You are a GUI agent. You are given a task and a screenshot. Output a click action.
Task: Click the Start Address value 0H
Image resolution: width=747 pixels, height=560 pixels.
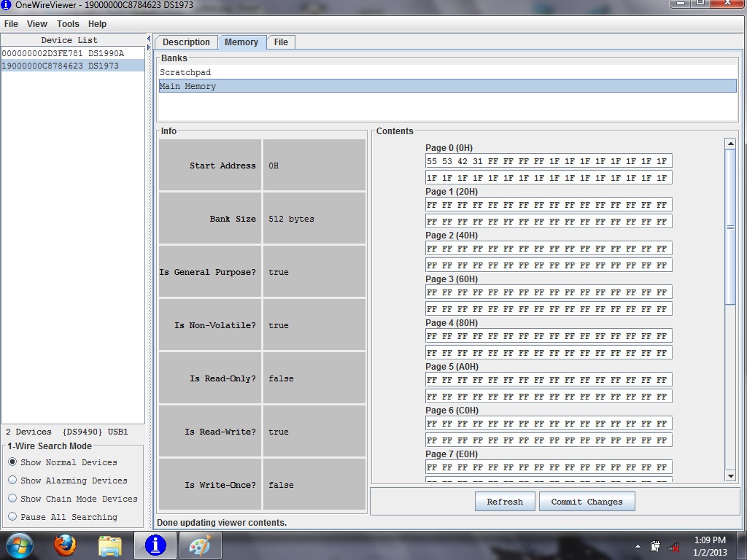click(314, 166)
